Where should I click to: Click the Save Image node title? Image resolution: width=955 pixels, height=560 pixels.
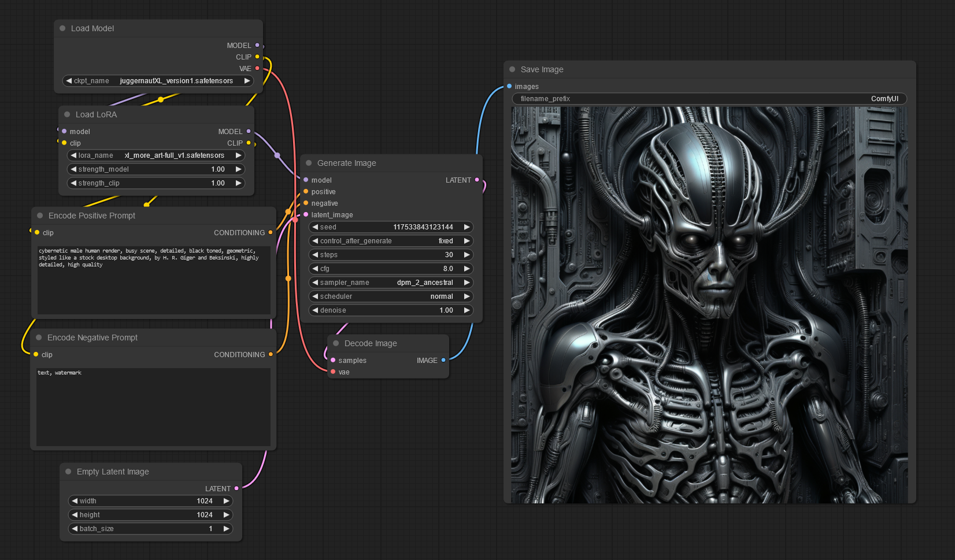tap(542, 69)
